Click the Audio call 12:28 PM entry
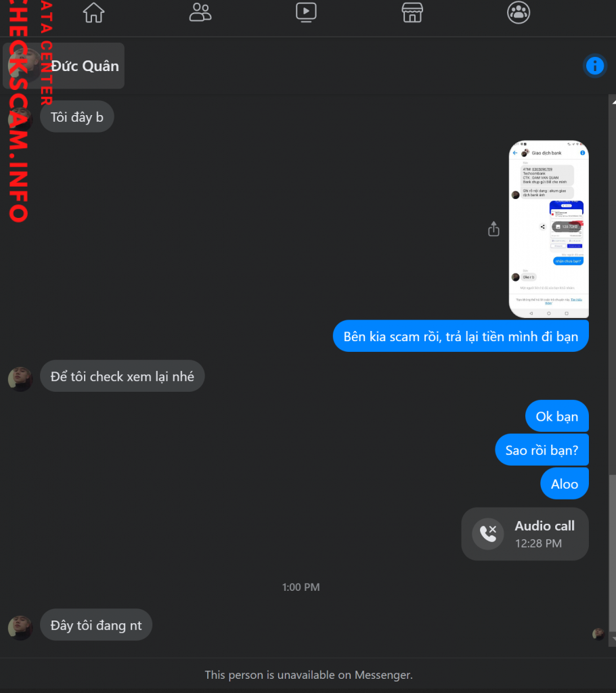This screenshot has width=616, height=693. pos(525,534)
